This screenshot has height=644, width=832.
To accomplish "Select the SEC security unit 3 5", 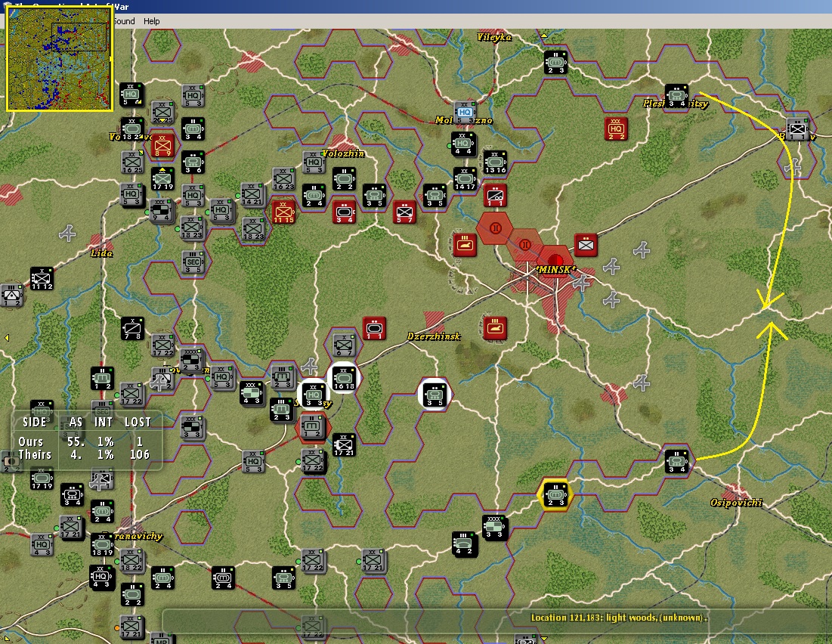I will [x=193, y=262].
